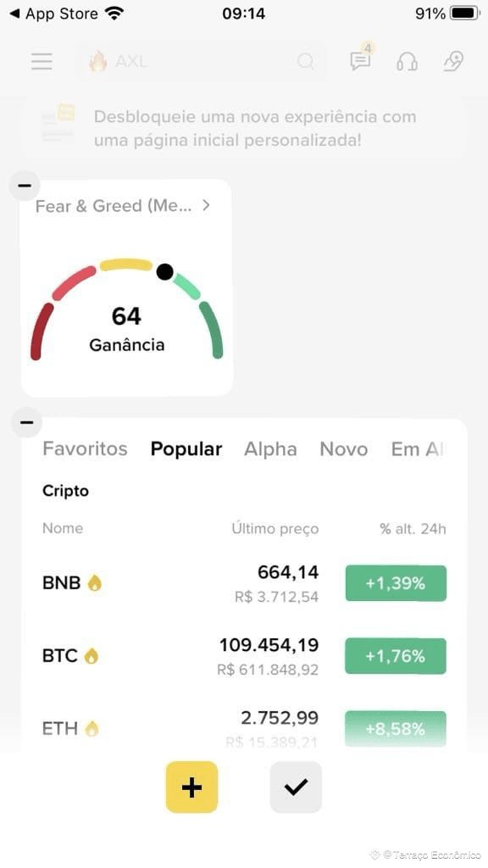The width and height of the screenshot is (488, 868).
Task: Tap the yellow plus add widget button
Action: pos(192,787)
